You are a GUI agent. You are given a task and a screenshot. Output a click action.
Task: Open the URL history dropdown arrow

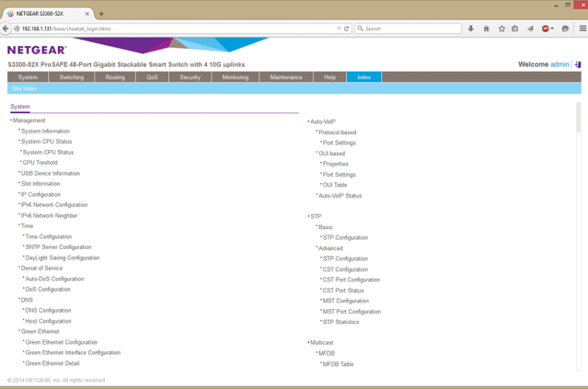coord(338,29)
